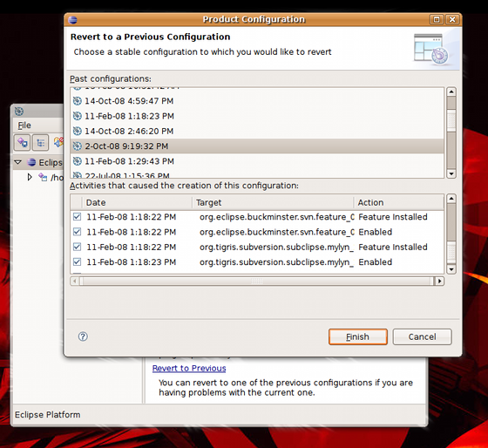Viewport: 488px width, 448px height.
Task: Click partially hidden third toolbar icon
Action: (x=58, y=142)
